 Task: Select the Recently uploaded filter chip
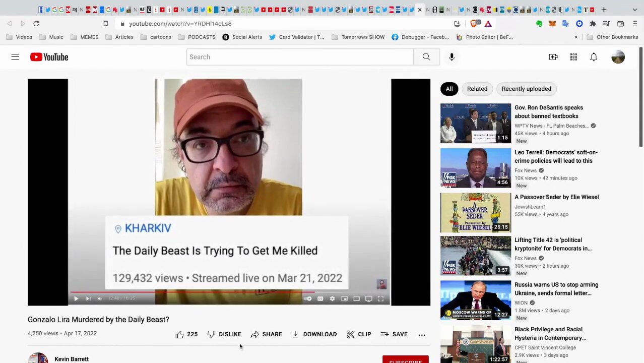527,89
